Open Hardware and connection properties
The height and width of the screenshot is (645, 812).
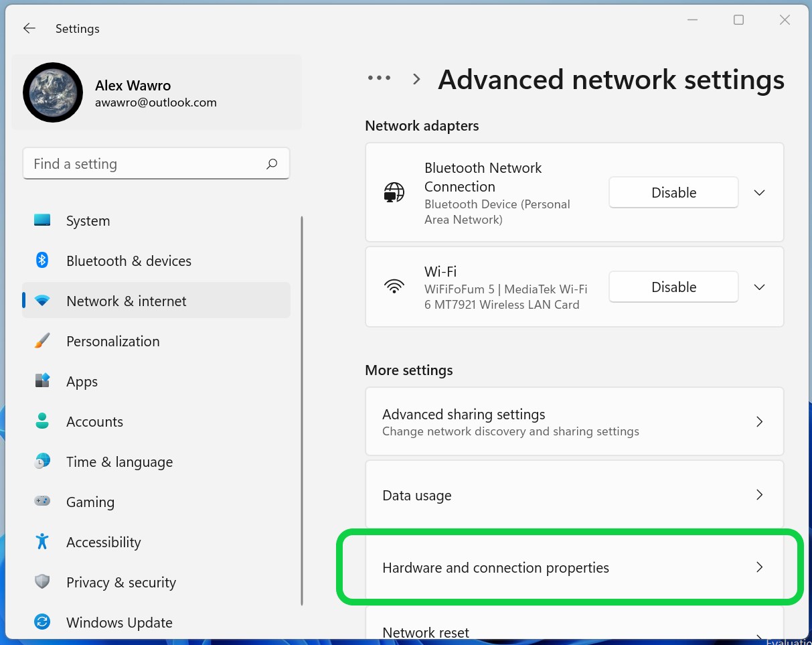click(x=574, y=567)
